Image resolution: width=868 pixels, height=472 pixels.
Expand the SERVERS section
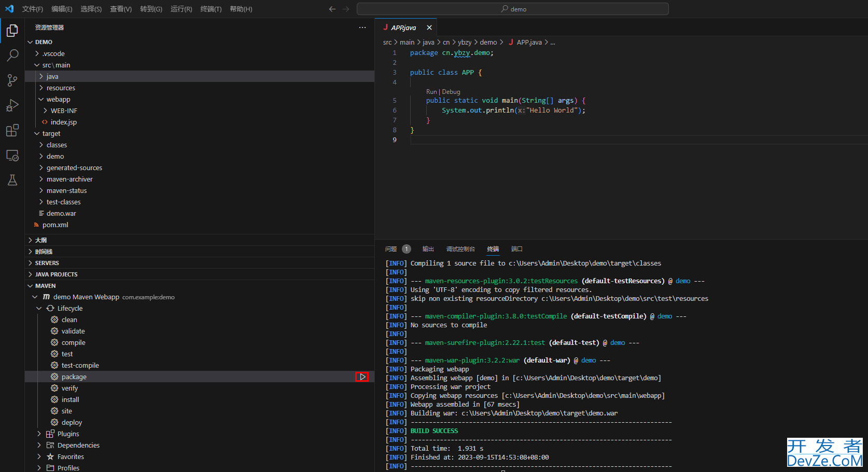pos(30,263)
